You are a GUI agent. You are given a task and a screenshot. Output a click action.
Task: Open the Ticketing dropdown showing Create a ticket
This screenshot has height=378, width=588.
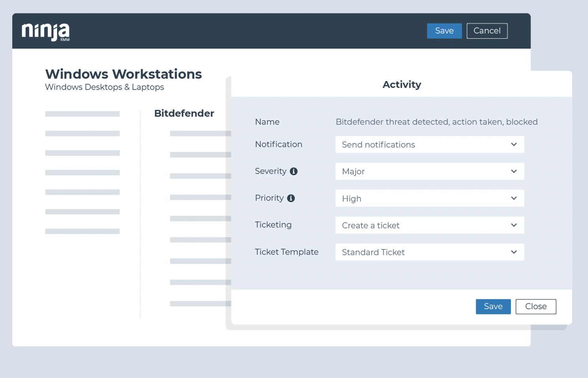(x=429, y=225)
